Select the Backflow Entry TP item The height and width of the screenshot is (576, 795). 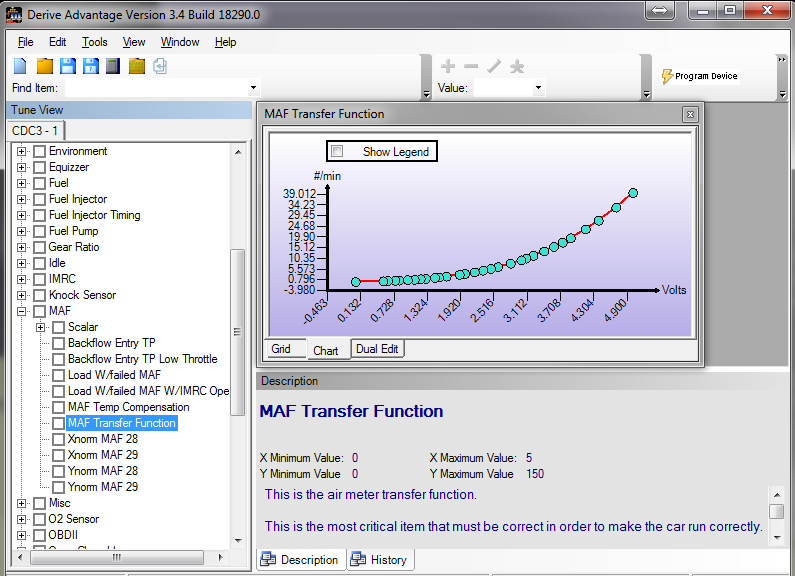click(x=112, y=343)
